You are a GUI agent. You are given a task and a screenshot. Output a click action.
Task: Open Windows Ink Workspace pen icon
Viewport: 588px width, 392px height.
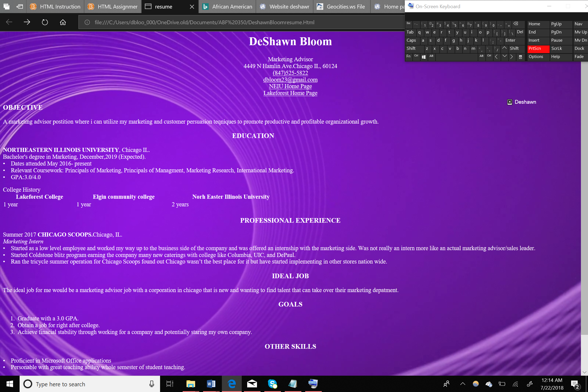pos(529,384)
